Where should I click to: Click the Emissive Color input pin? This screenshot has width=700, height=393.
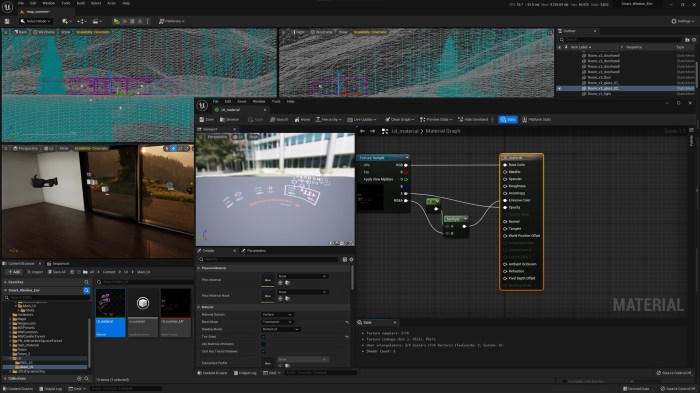[505, 200]
